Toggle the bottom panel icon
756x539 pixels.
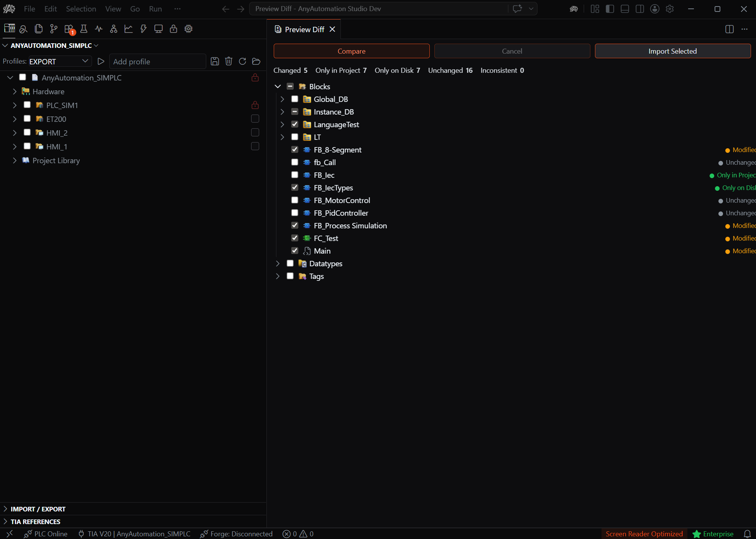coord(625,9)
